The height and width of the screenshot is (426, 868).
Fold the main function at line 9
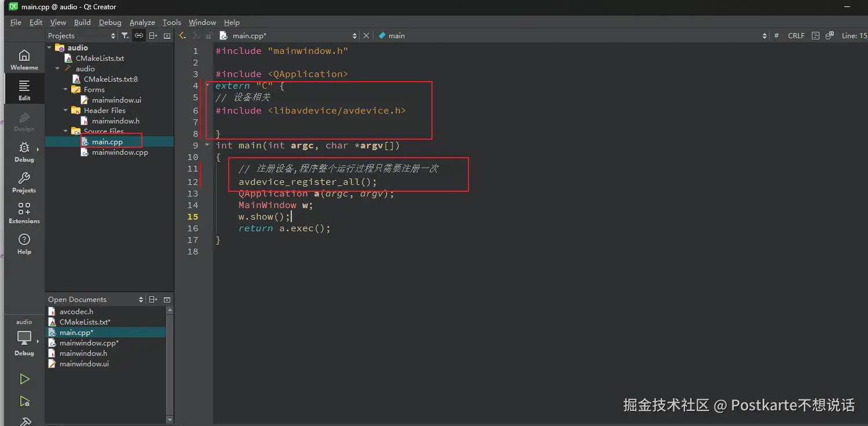208,145
